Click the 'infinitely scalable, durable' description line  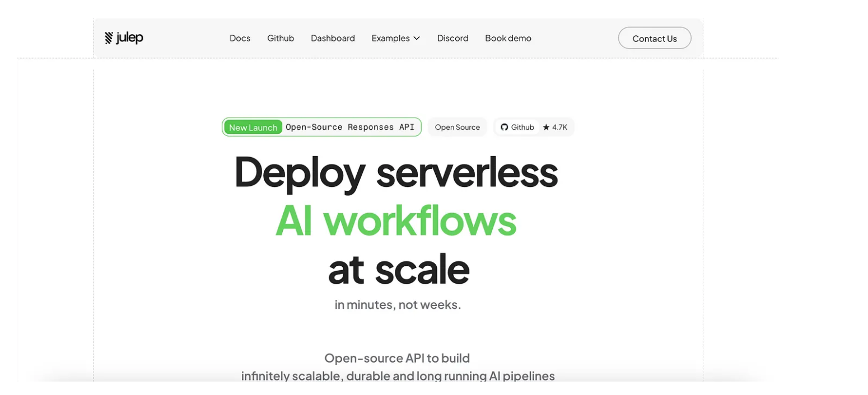(398, 375)
